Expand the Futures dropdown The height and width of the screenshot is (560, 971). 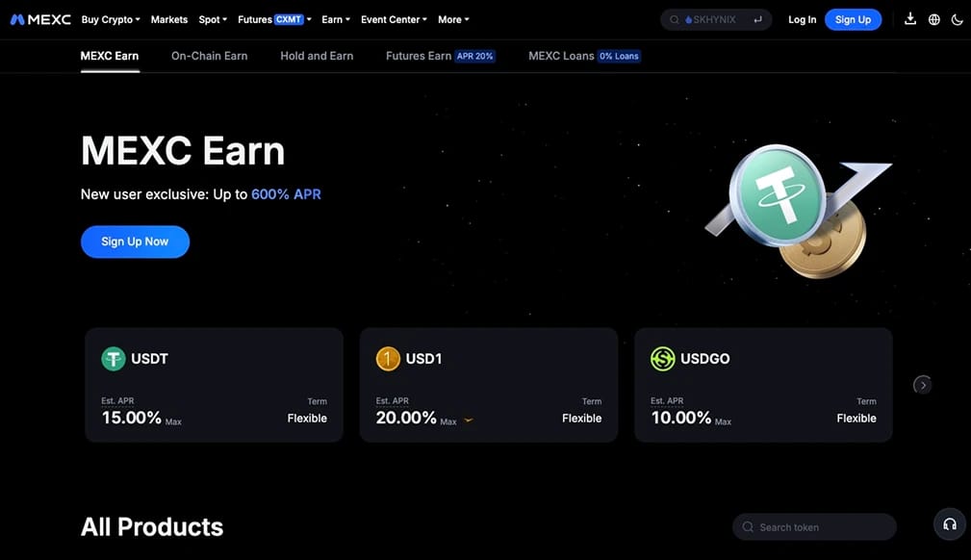tap(274, 20)
